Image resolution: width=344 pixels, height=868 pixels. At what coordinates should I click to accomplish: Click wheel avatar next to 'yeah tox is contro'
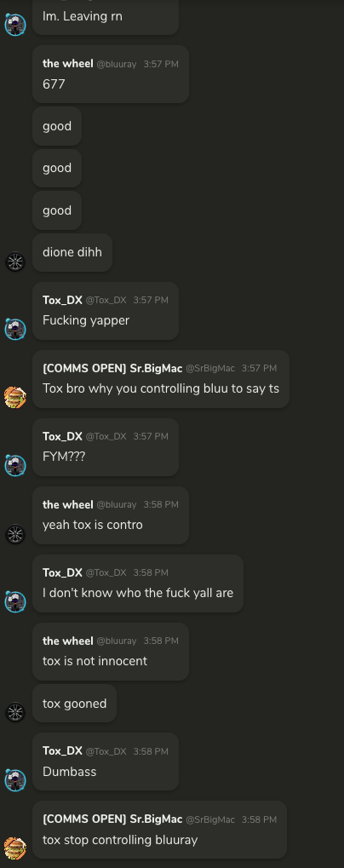click(x=15, y=534)
